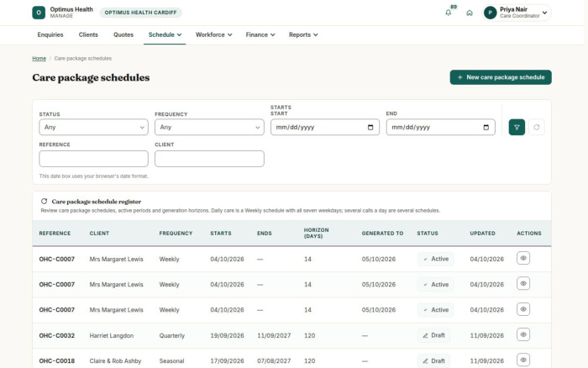The height and width of the screenshot is (368, 588).
Task: Click the Draft status of OHC-C0018
Action: 434,361
